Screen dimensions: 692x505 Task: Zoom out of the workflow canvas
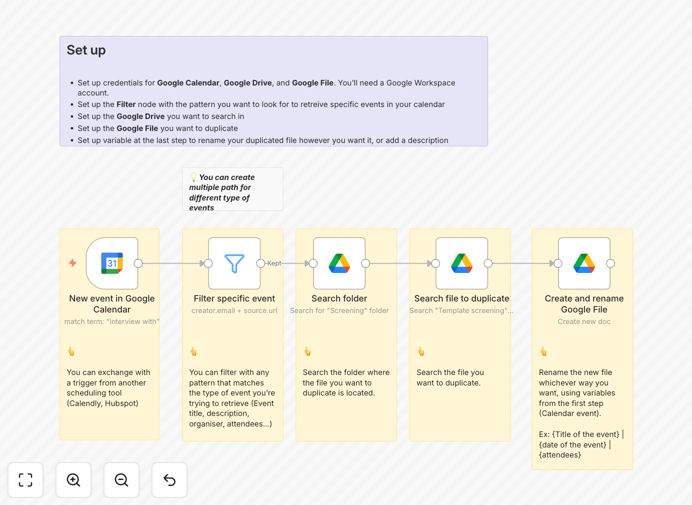click(121, 480)
